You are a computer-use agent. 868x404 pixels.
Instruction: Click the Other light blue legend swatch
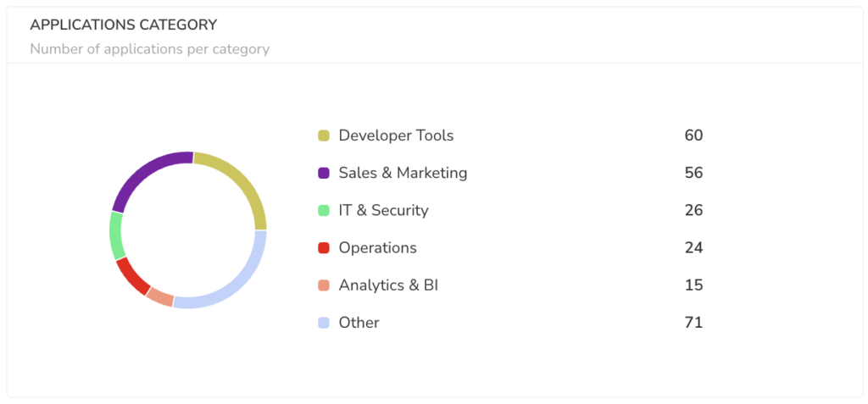324,323
